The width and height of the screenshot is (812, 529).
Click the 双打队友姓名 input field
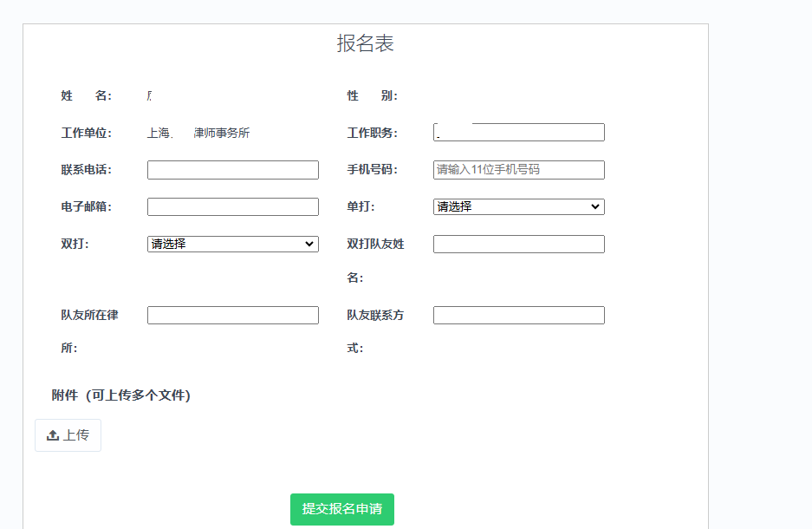coord(518,245)
